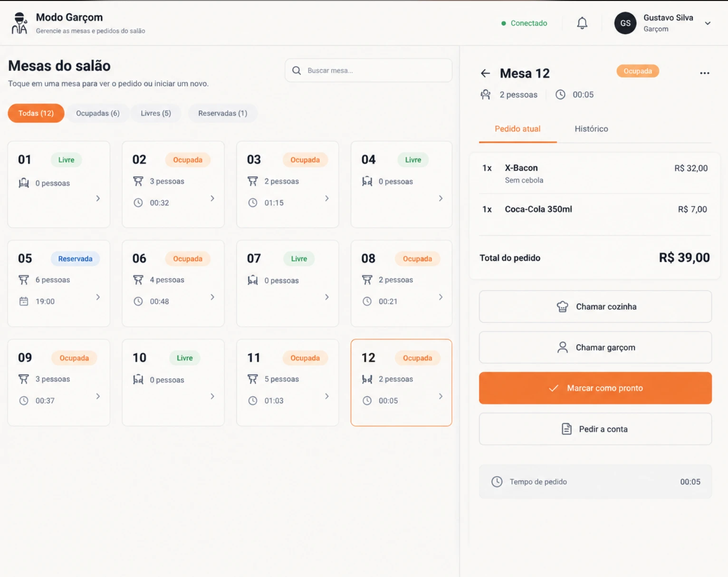Filter by Livres (5)
This screenshot has height=577, width=728.
pyautogui.click(x=156, y=113)
